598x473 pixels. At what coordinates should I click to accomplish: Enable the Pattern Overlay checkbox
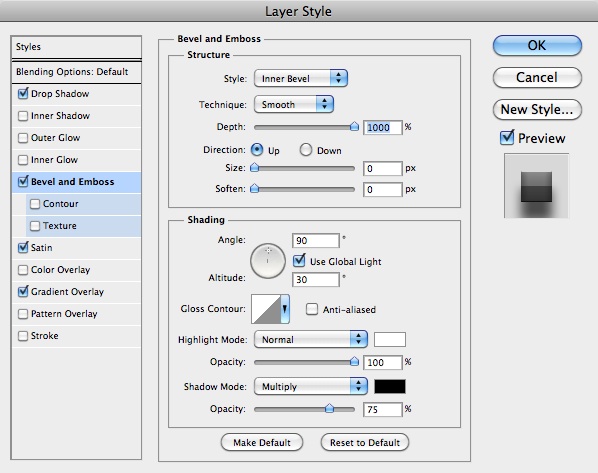click(x=23, y=314)
